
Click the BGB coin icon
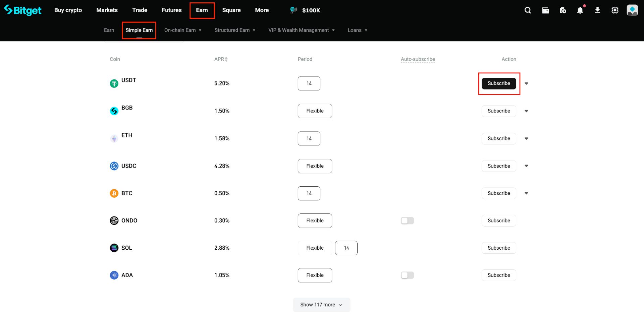114,111
